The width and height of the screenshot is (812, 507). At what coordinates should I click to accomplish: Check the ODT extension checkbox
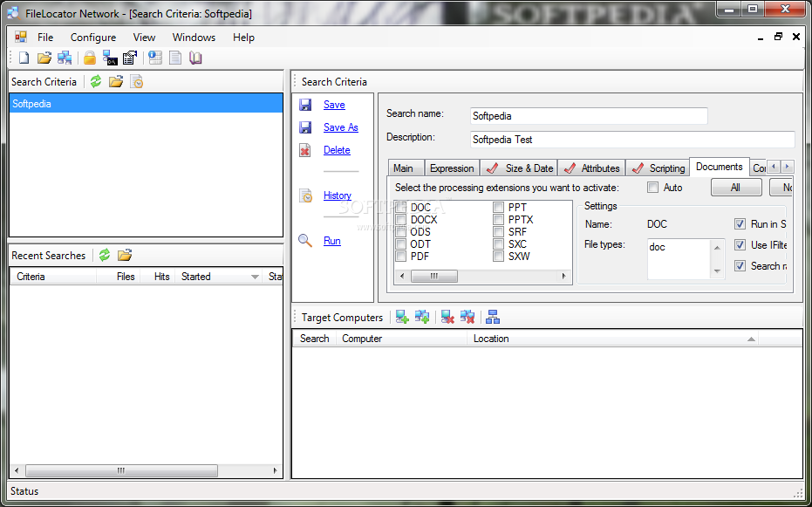click(400, 244)
